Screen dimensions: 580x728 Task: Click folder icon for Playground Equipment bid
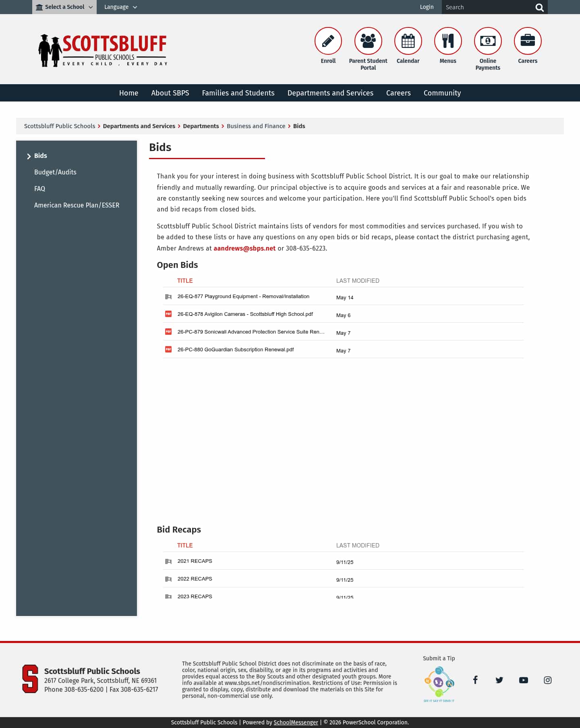point(168,297)
